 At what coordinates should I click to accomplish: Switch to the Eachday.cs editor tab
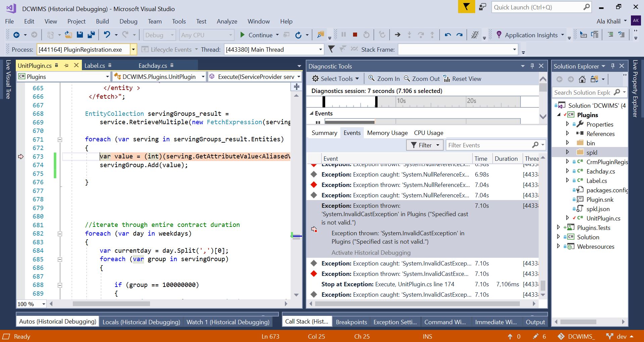coord(153,65)
